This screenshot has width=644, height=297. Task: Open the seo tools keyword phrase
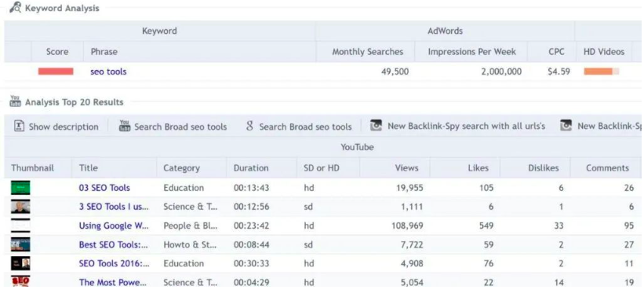(108, 71)
